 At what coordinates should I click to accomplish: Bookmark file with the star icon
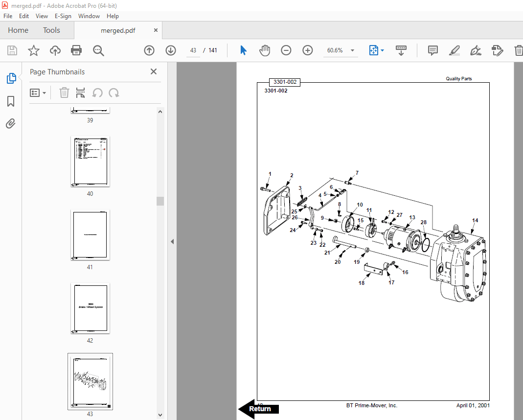33,50
